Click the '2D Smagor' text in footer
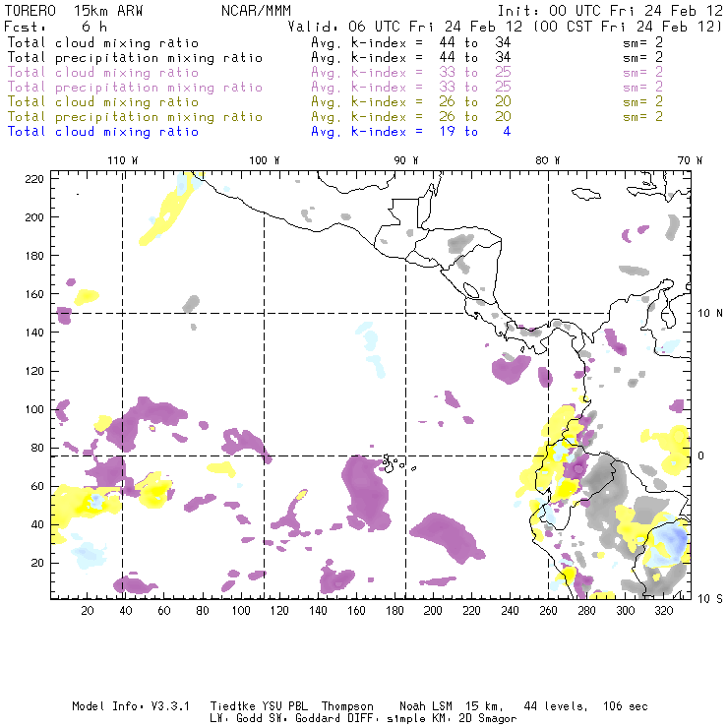Image resolution: width=728 pixels, height=728 pixels. click(488, 719)
